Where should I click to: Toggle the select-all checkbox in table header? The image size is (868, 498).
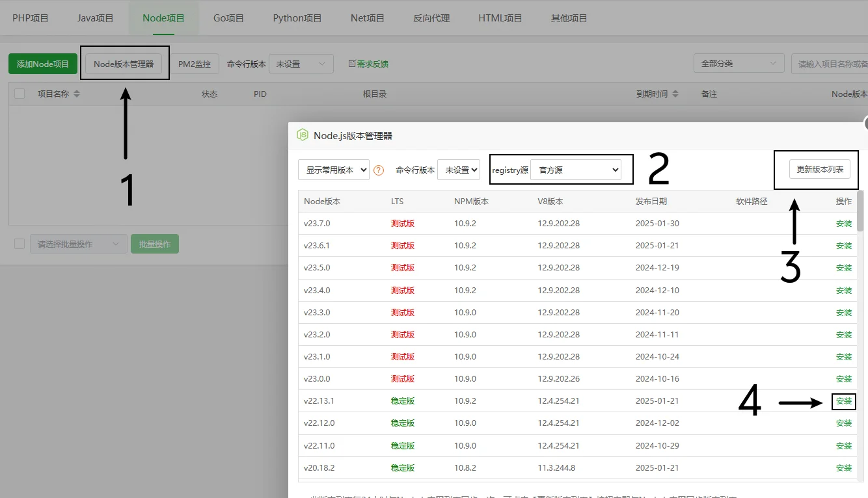[x=20, y=94]
